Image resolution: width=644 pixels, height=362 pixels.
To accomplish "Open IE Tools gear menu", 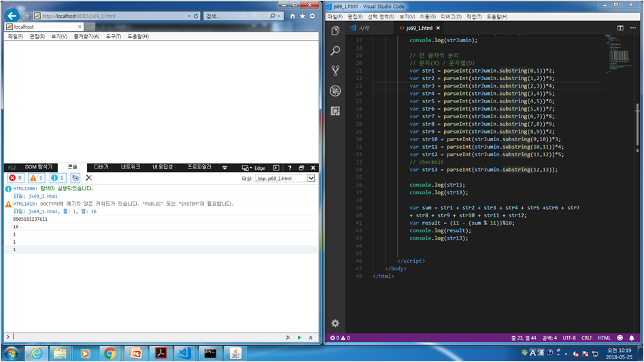I will coord(313,16).
